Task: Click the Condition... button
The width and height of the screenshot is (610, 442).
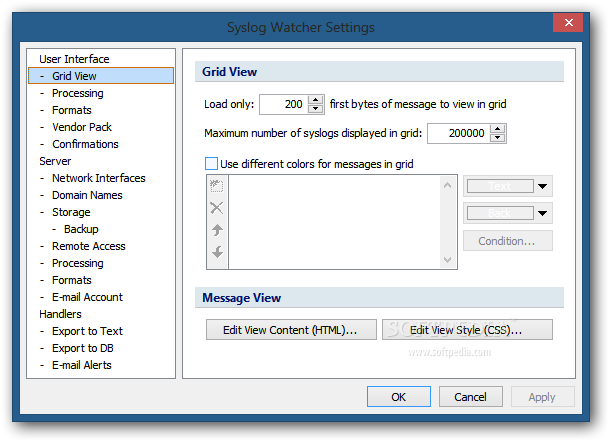Action: click(507, 241)
